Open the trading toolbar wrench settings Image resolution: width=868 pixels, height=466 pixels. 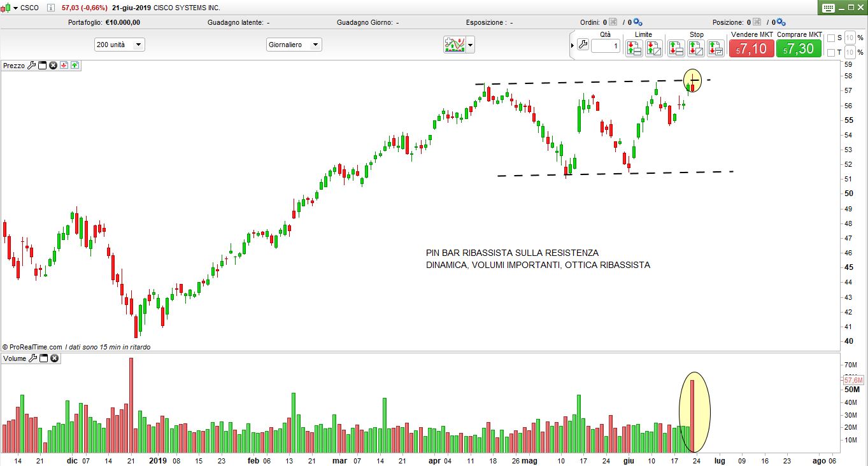tap(582, 45)
